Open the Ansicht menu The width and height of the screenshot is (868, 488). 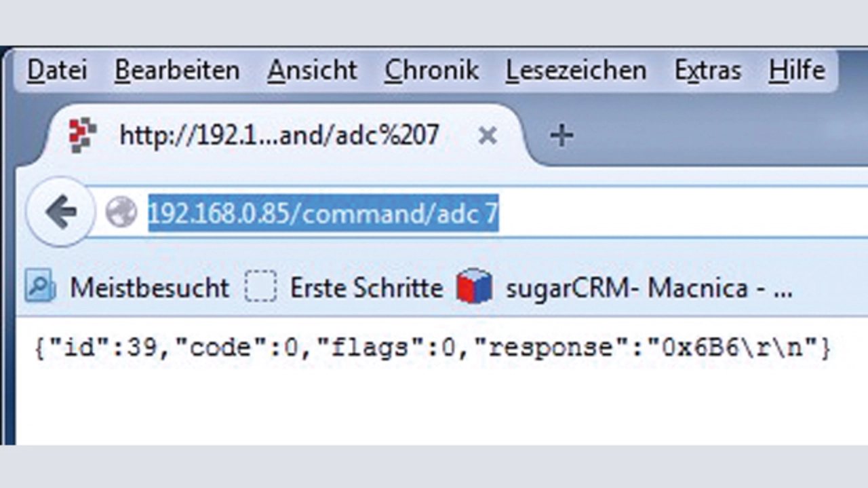coord(312,71)
